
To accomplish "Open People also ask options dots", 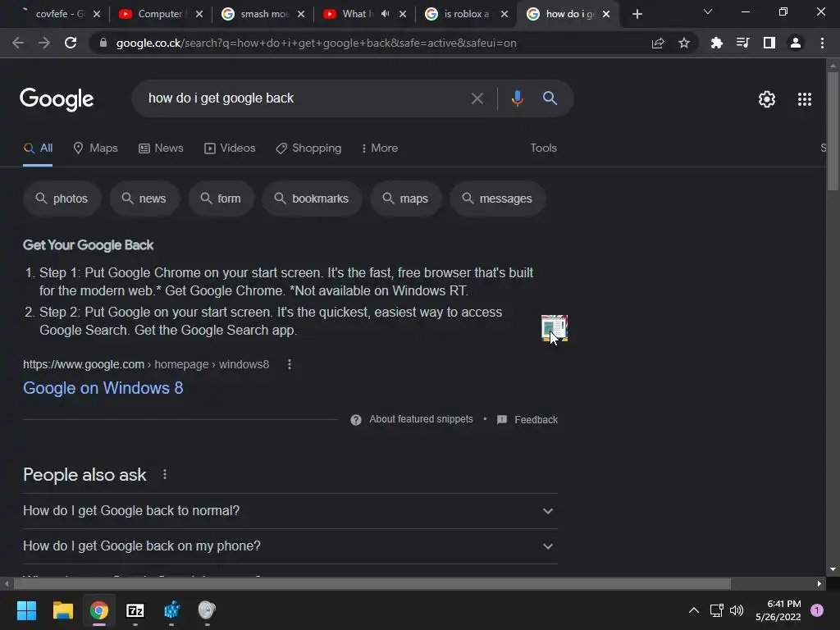I will (164, 474).
